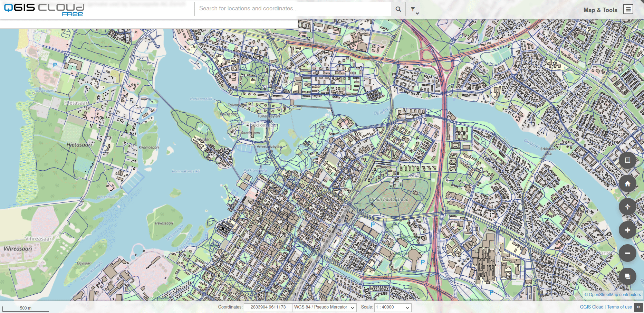644x313 pixels.
Task: Focus the location search field
Action: pyautogui.click(x=293, y=9)
